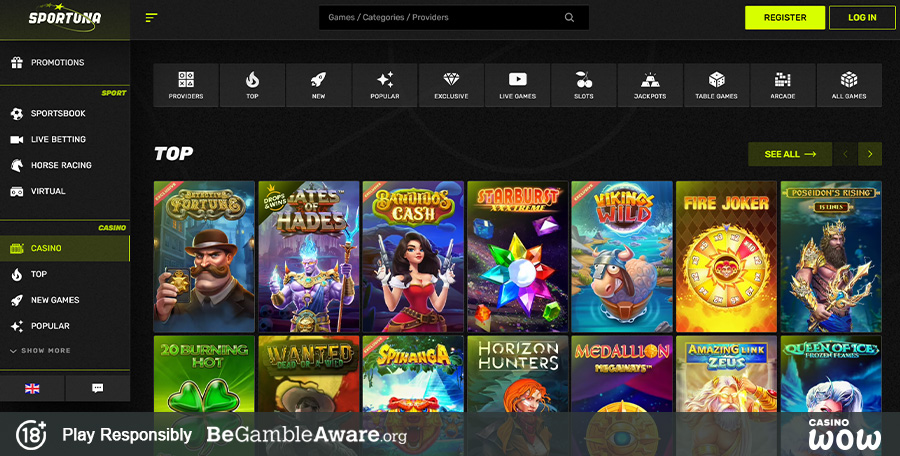Select the Jackpots category tile
The image size is (900, 456).
click(x=650, y=85)
